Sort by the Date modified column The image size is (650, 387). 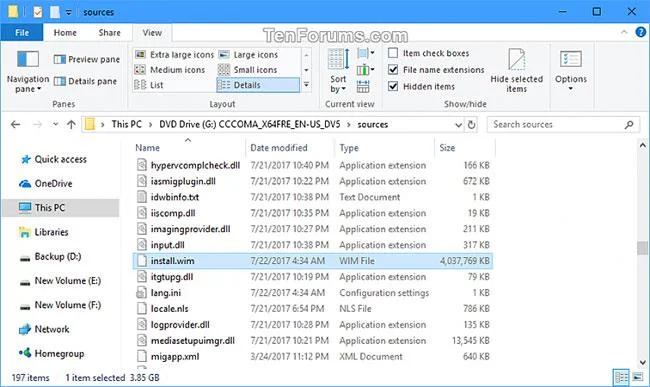(x=279, y=148)
